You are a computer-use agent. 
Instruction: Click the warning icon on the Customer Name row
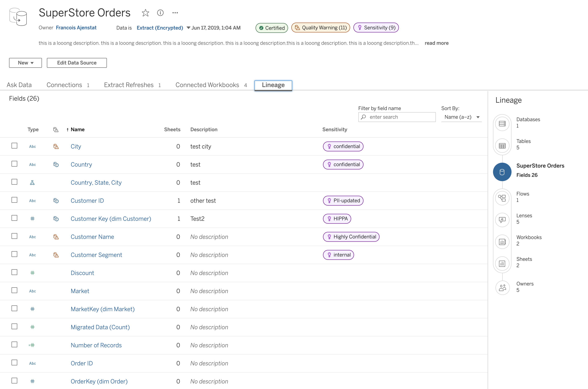pos(56,237)
